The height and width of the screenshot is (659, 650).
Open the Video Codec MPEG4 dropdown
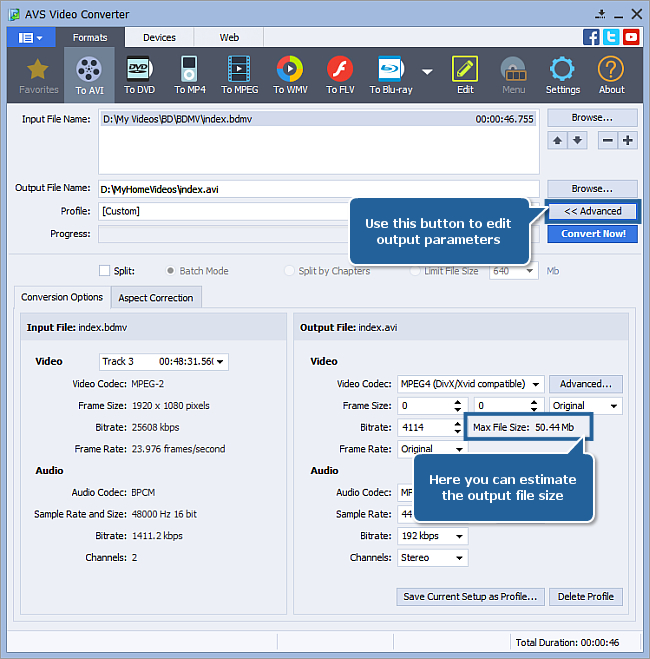471,384
